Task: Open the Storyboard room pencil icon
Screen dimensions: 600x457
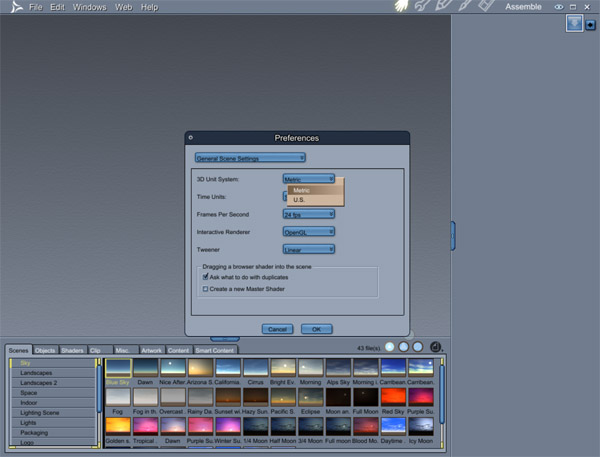Action: point(443,5)
